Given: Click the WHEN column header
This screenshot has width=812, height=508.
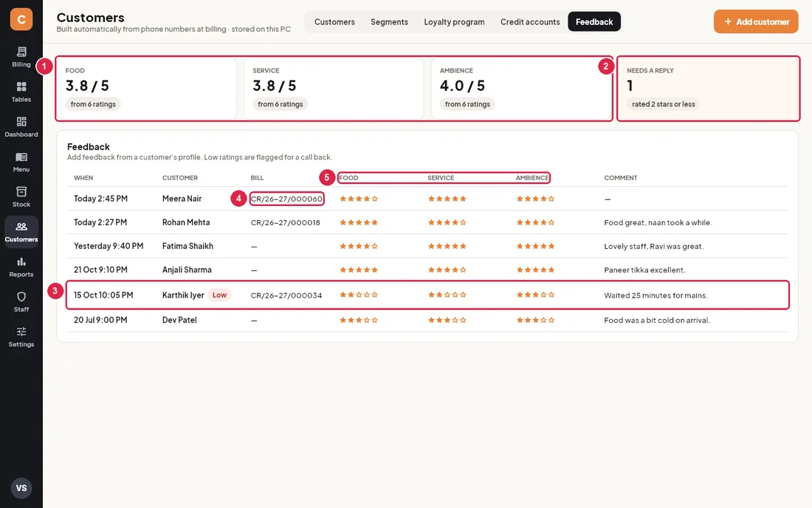Looking at the screenshot, I should 83,178.
